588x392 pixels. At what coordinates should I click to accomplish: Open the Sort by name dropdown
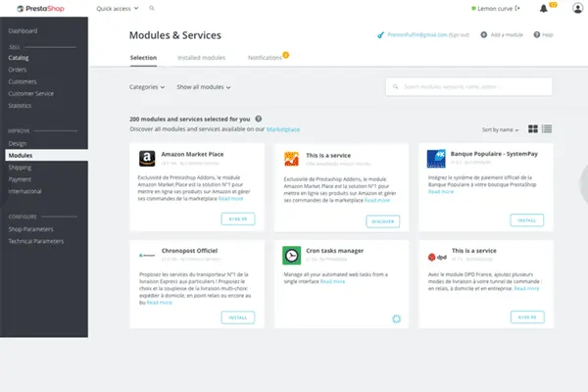[x=500, y=129]
